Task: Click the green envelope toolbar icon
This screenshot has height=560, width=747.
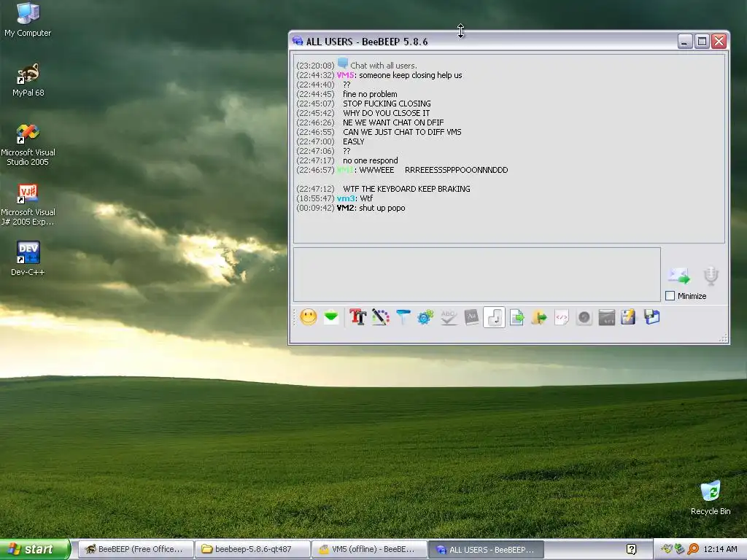Action: tap(332, 317)
